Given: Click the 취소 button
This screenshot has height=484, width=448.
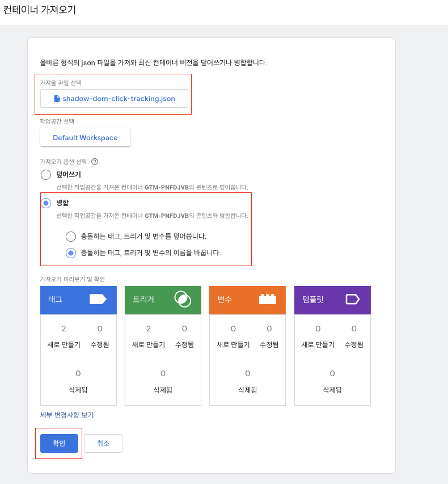Looking at the screenshot, I should coord(103,443).
